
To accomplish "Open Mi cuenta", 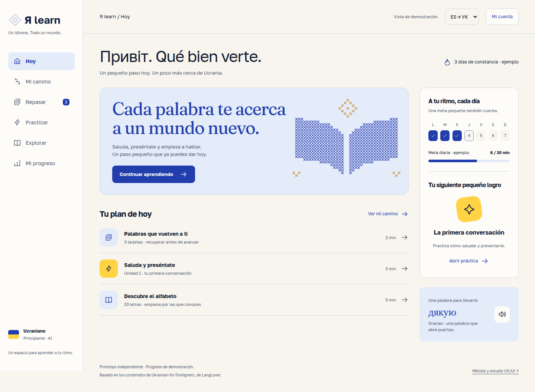I will coord(502,17).
